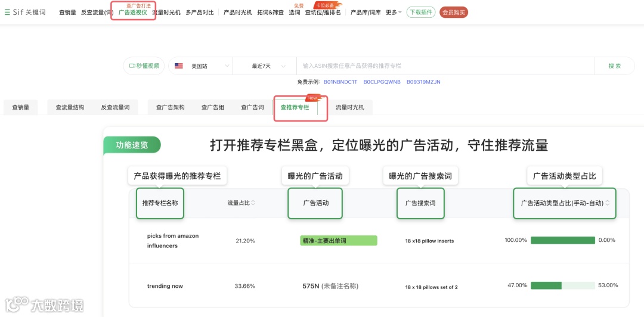644x317 pixels.
Task: Open 选词 in top navigation
Action: point(295,13)
